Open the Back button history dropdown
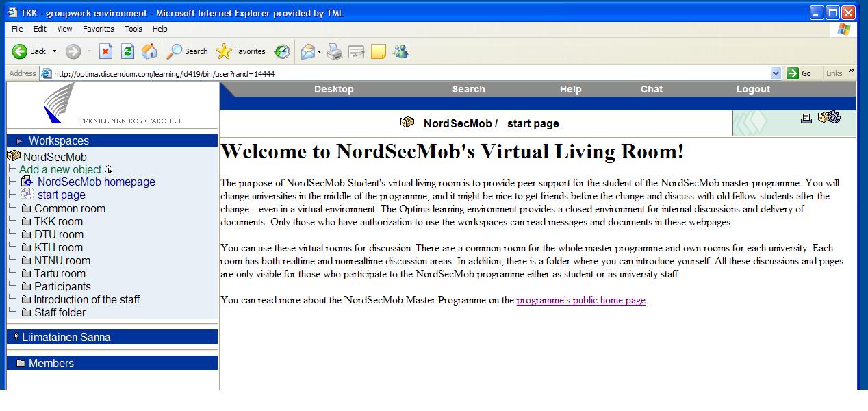This screenshot has height=411, width=868. [x=54, y=51]
